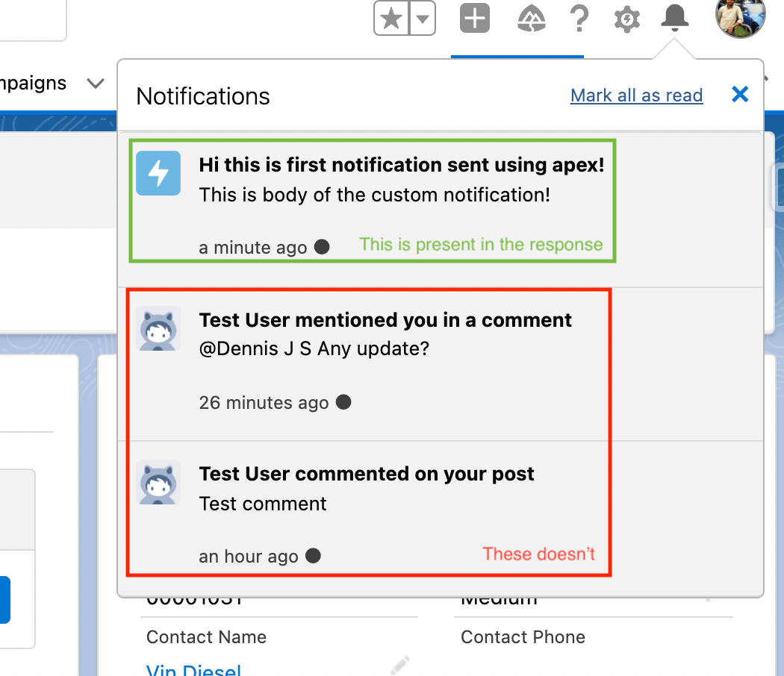Expand the Favorites dropdown arrow
This screenshot has width=784, height=676.
[x=421, y=19]
